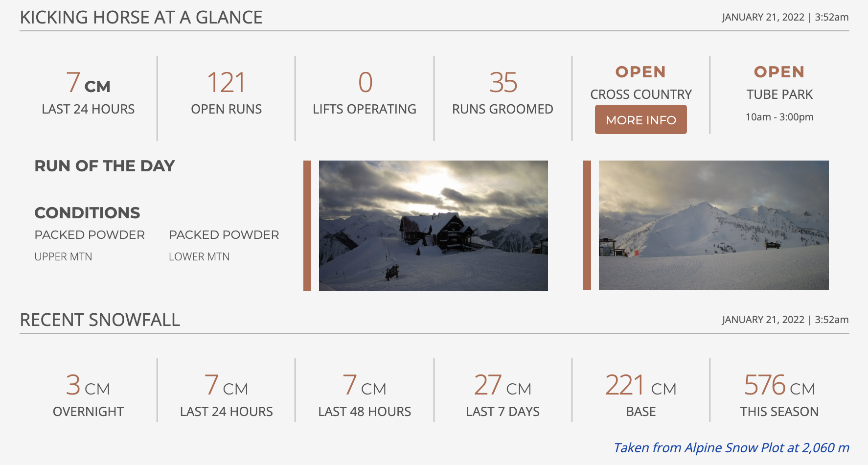Open the webcam image of the snowy mountain peak
The height and width of the screenshot is (465, 868).
(x=714, y=225)
